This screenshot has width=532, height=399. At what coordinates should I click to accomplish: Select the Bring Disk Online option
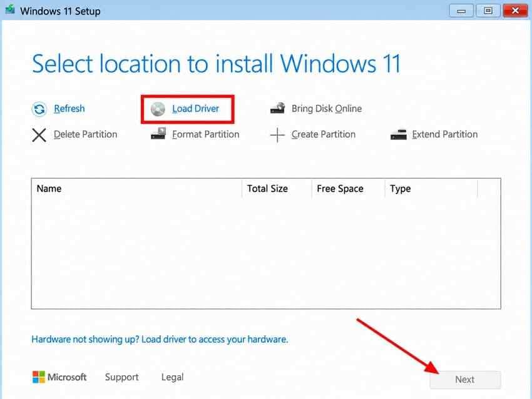click(326, 108)
